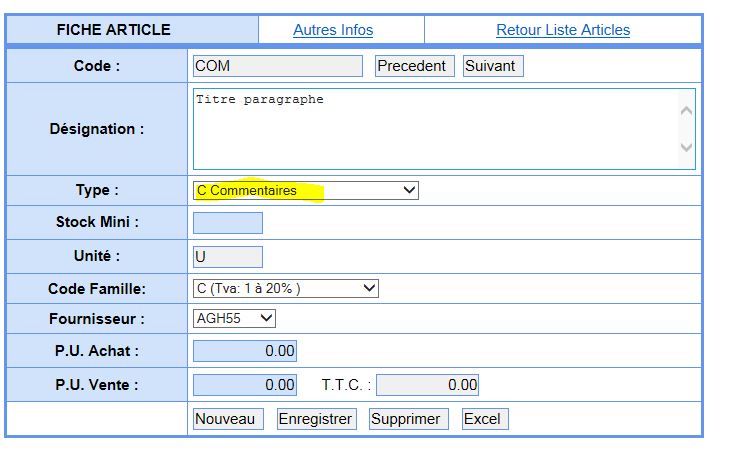The width and height of the screenshot is (741, 455).
Task: Open the Type dropdown showing C Commentaires
Action: tap(305, 190)
